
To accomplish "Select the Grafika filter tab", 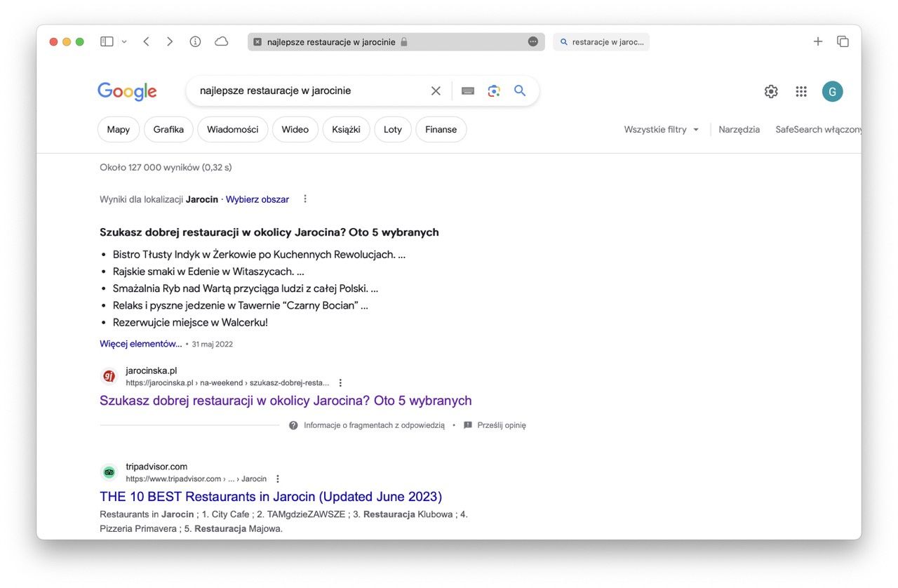I will pos(168,129).
